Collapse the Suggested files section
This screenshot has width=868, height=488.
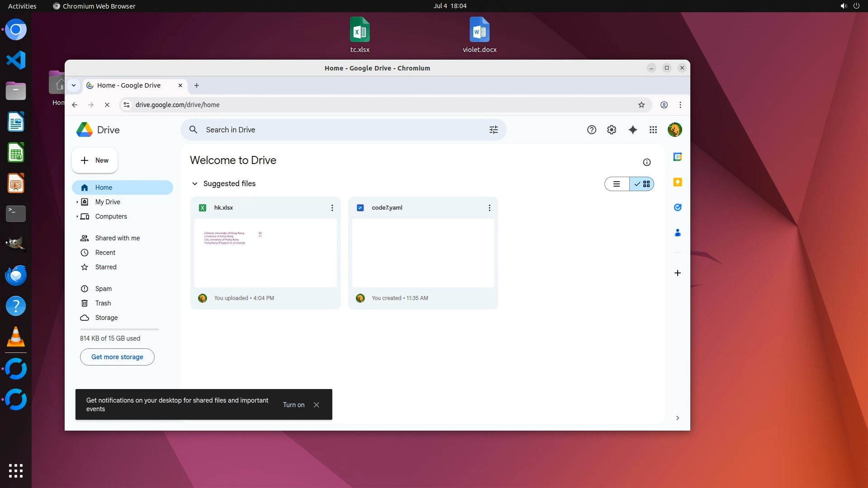coord(194,183)
